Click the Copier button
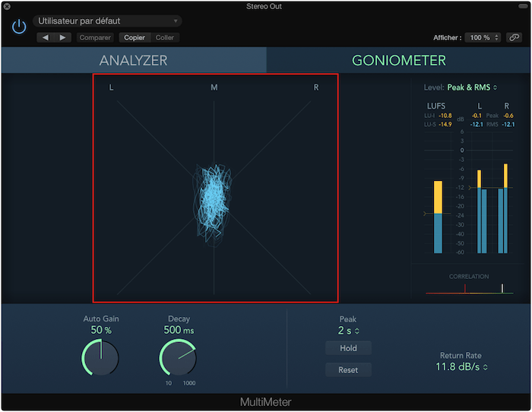The width and height of the screenshot is (532, 412). pyautogui.click(x=136, y=37)
